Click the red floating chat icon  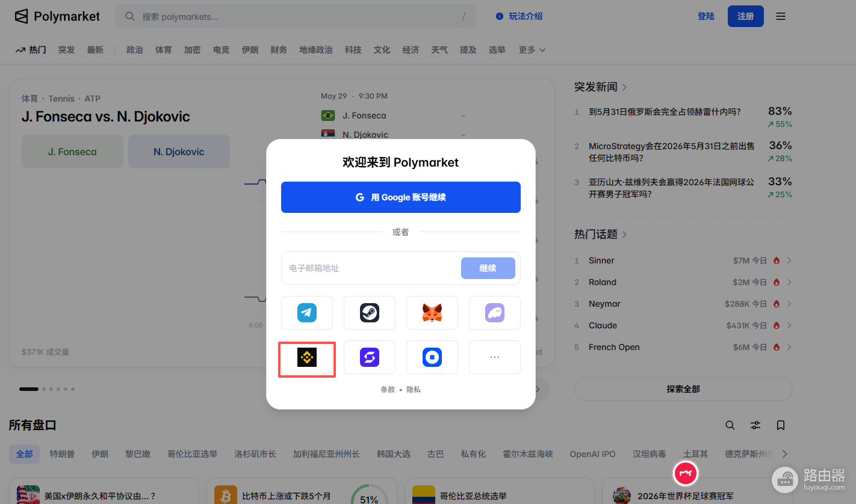(x=685, y=474)
